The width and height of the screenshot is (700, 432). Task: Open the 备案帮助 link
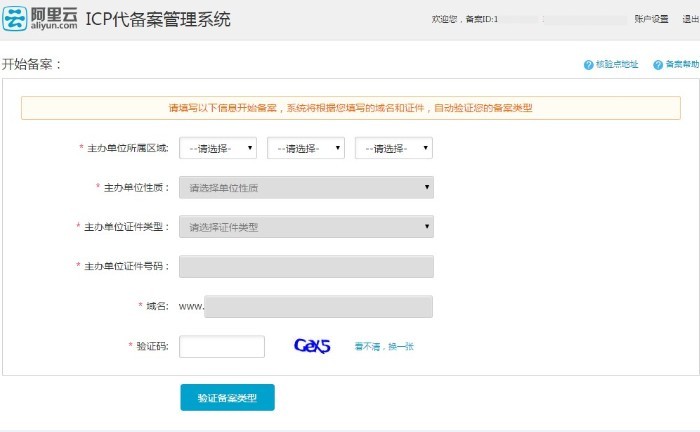[682, 65]
